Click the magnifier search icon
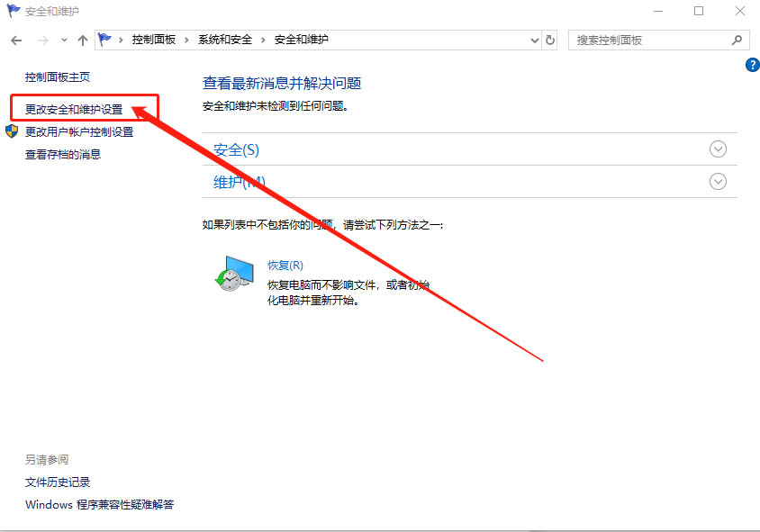 coord(737,41)
